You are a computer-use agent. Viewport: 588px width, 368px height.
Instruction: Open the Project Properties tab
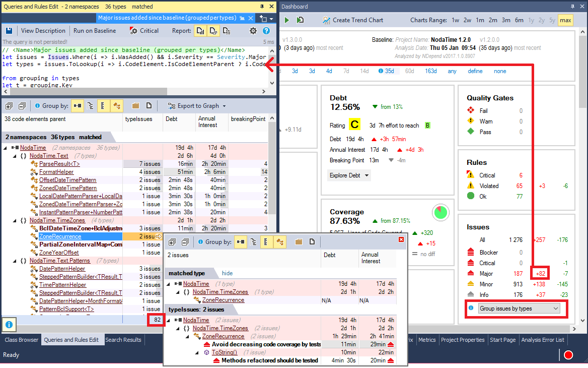(x=463, y=340)
